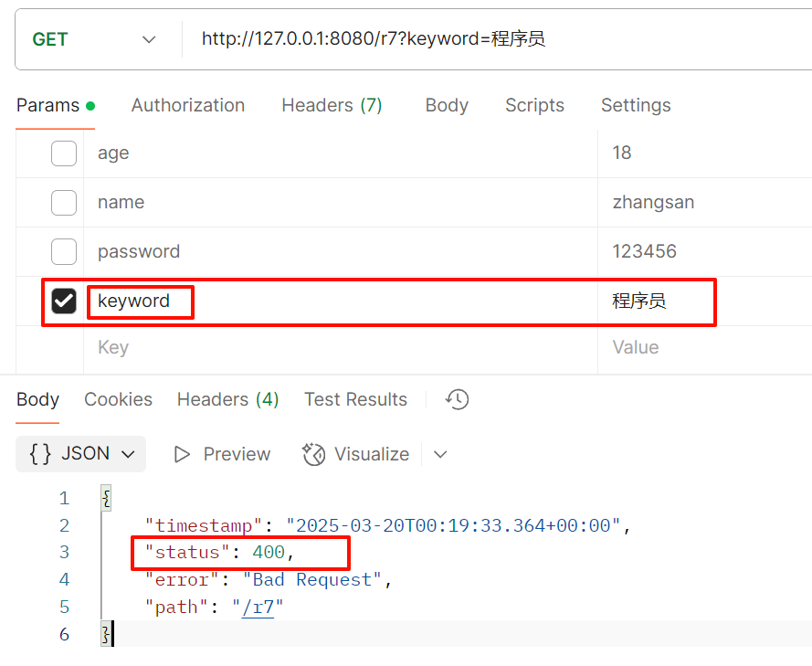Select the response Body tab
This screenshot has height=666, width=812.
(x=37, y=399)
